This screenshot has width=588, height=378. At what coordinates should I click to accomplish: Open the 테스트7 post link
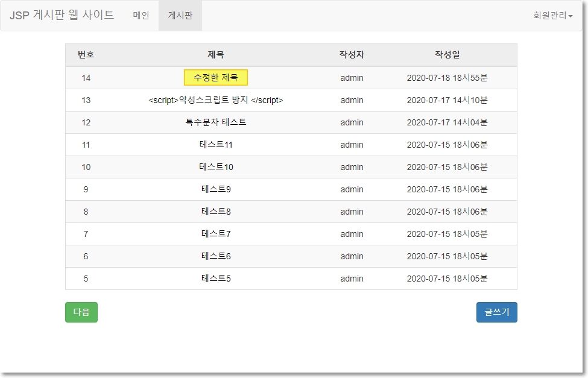(x=216, y=234)
